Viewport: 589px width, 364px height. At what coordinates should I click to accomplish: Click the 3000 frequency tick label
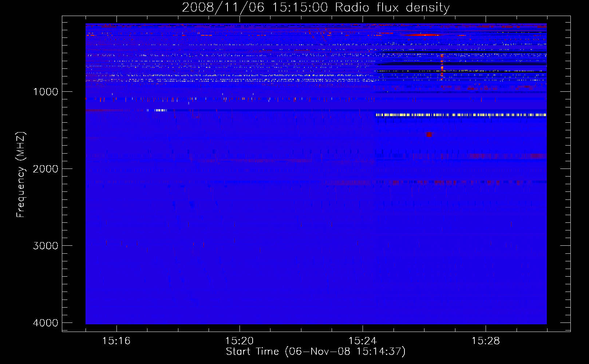point(46,246)
